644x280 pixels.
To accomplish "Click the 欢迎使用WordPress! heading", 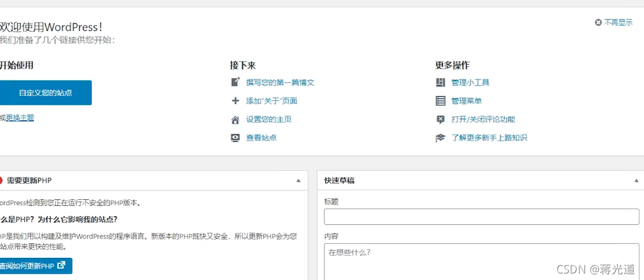I will pyautogui.click(x=51, y=27).
